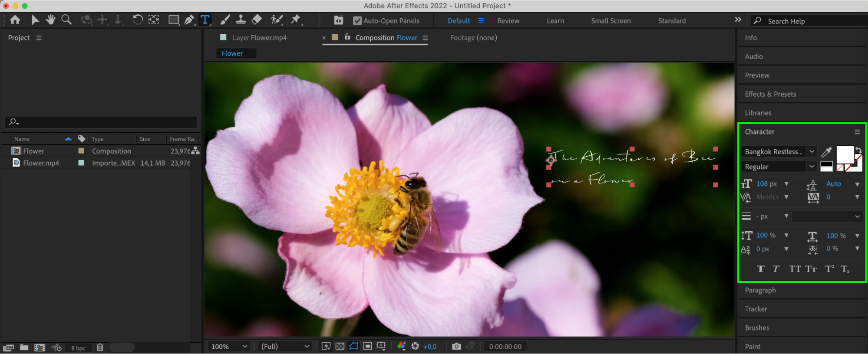
Task: Toggle Faux Bold text style
Action: [760, 269]
